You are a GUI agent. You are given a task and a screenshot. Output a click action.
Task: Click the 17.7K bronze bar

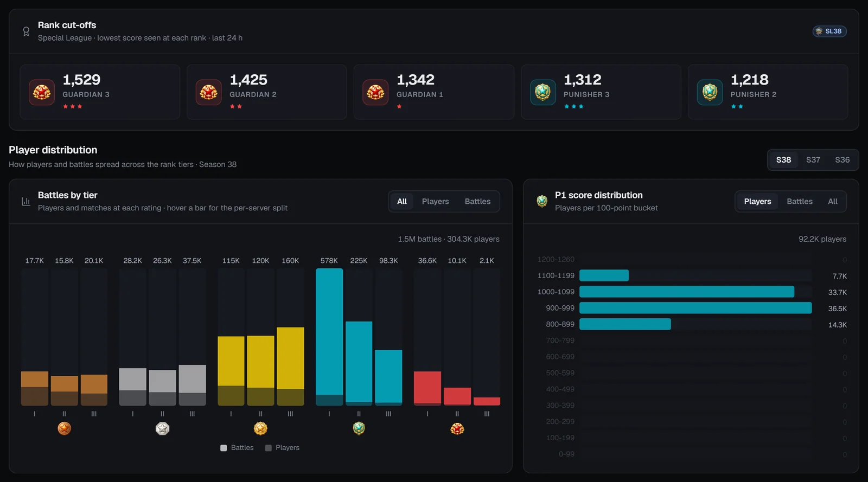35,388
